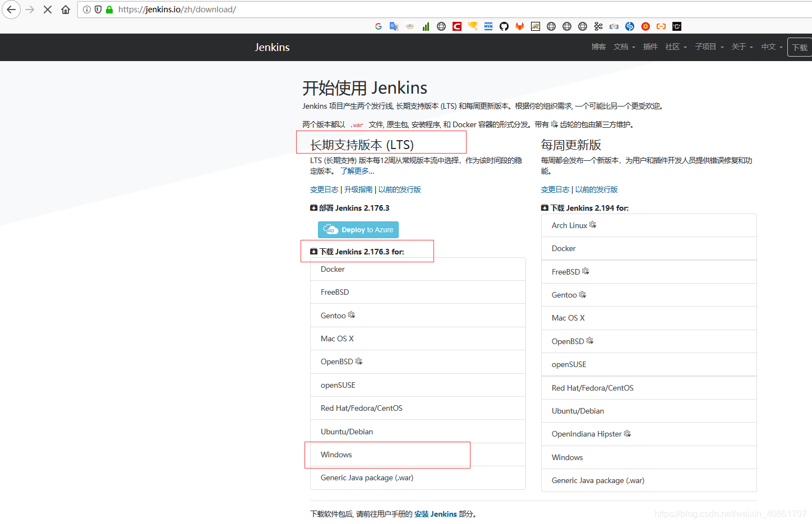Screen dimensions: 812x524
Task: Select FreeBSD in the LTS download list
Action: 418,292
